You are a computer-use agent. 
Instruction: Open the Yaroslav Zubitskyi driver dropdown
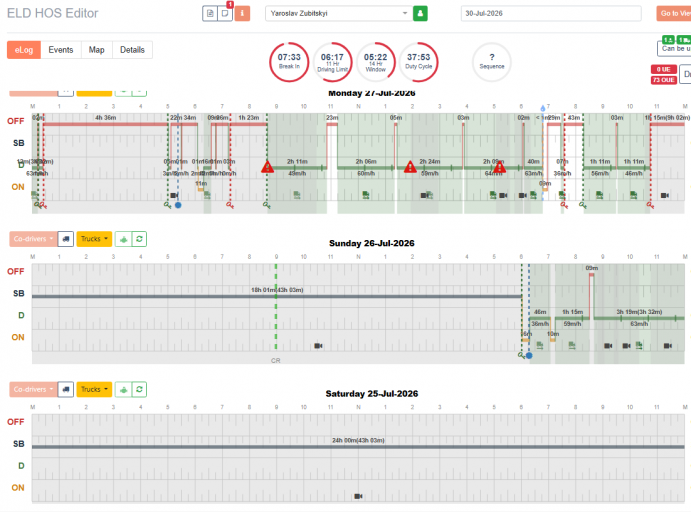[338, 13]
